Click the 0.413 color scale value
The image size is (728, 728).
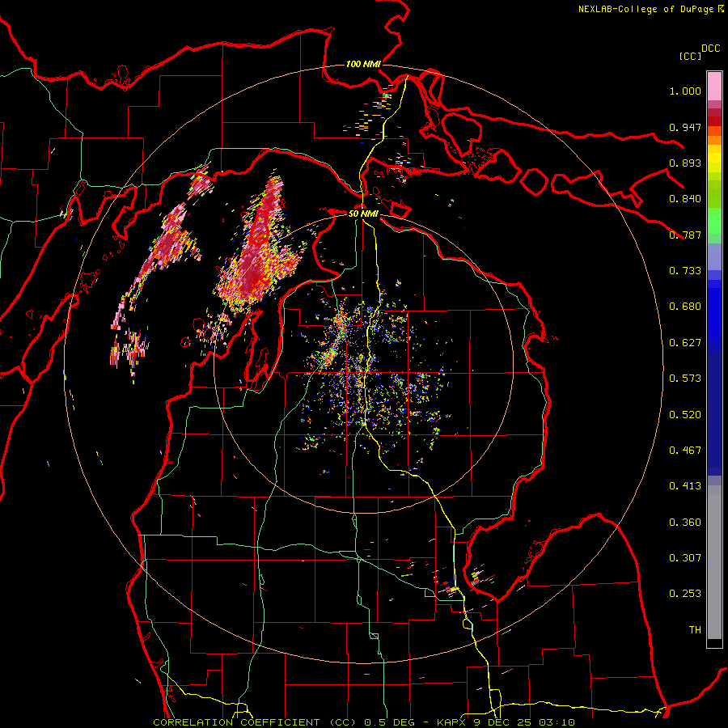pos(685,486)
